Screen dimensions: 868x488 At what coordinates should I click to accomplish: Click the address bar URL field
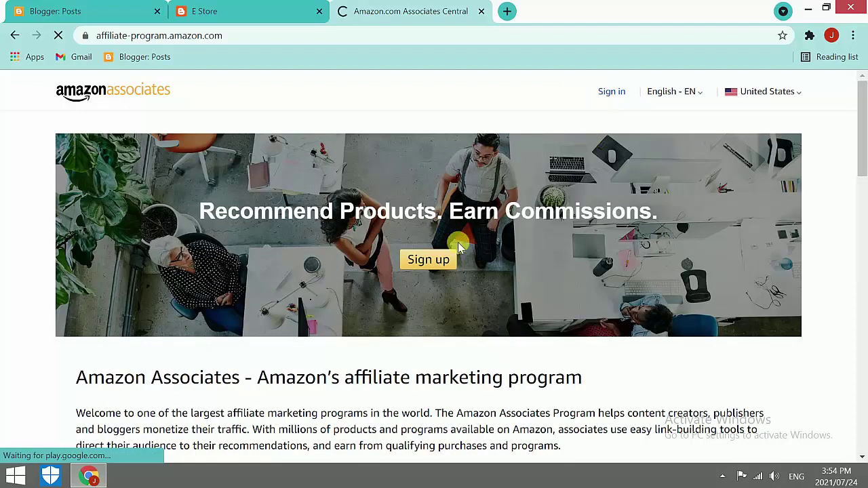pyautogui.click(x=434, y=35)
